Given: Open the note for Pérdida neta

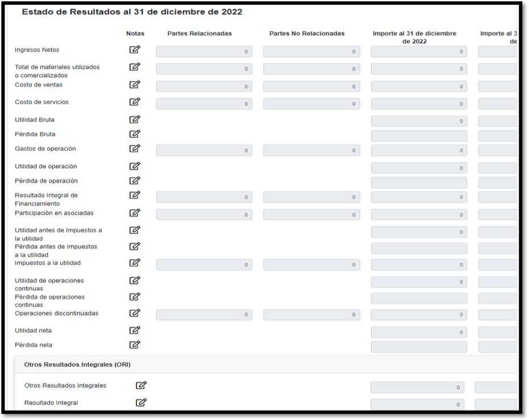Looking at the screenshot, I should pos(135,344).
